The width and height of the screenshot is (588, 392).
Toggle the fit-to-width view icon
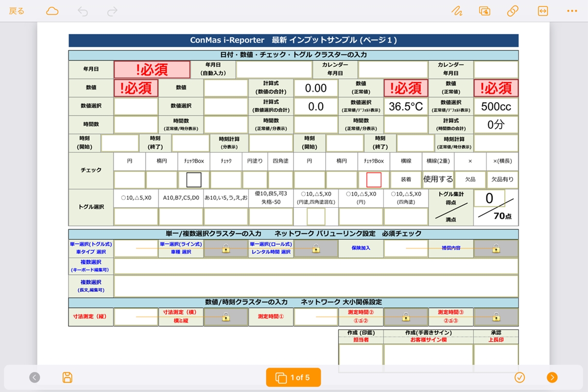click(543, 11)
